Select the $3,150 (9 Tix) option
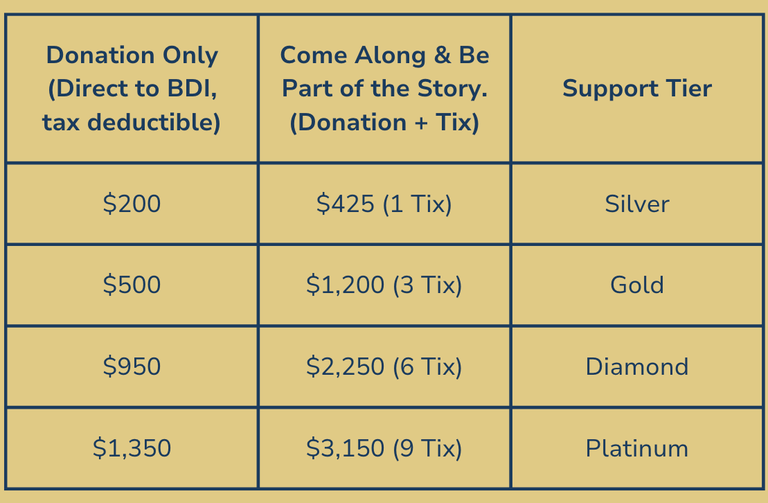The height and width of the screenshot is (503, 768). (x=384, y=448)
